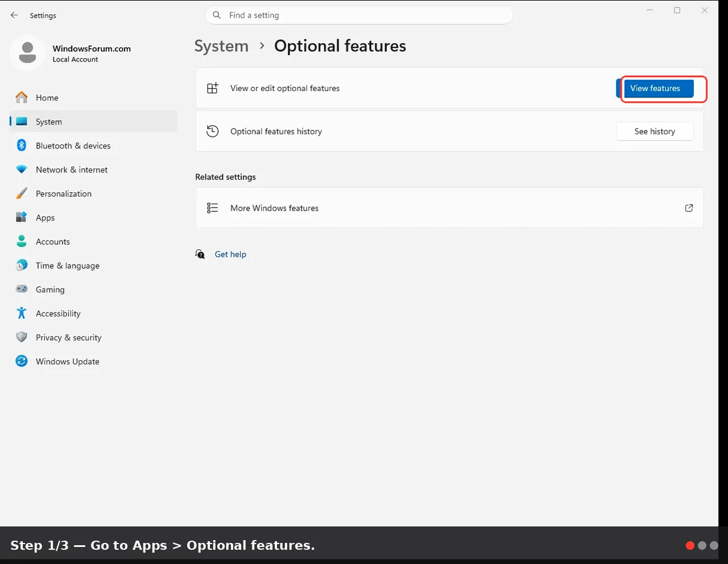The width and height of the screenshot is (728, 564).
Task: Click the external link icon for More Windows features
Action: pyautogui.click(x=689, y=208)
